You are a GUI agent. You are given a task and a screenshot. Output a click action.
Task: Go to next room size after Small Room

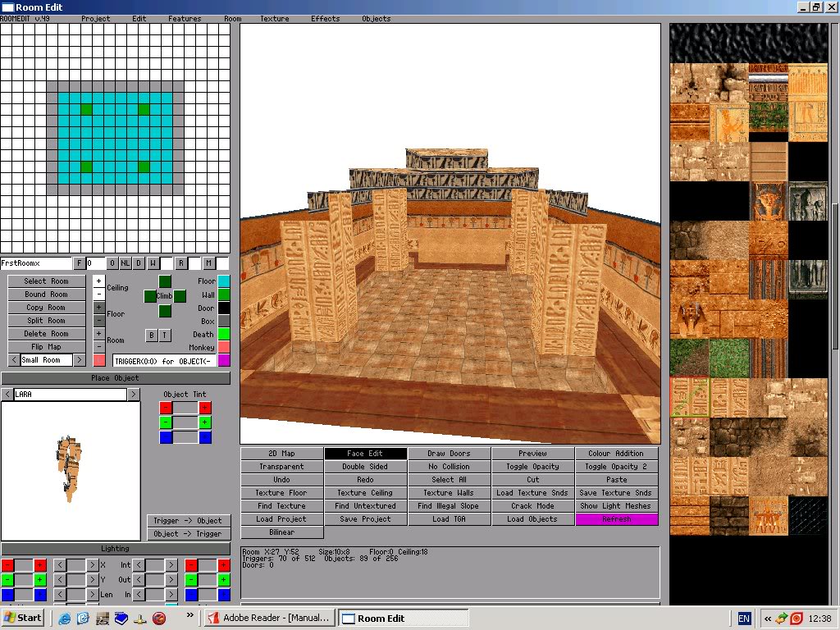80,360
